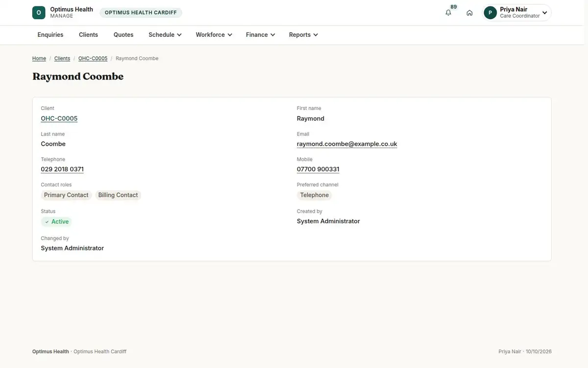
Task: Go to home via house icon
Action: click(x=469, y=13)
